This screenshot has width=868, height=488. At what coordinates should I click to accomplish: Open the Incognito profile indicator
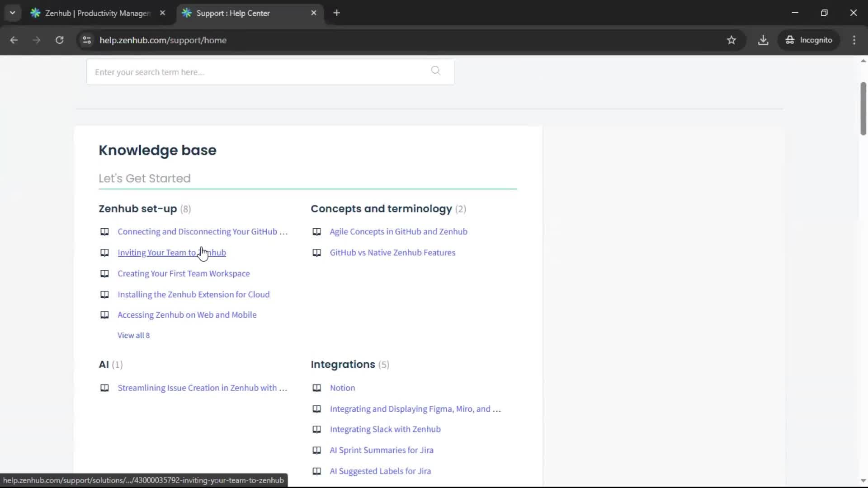pos(809,40)
